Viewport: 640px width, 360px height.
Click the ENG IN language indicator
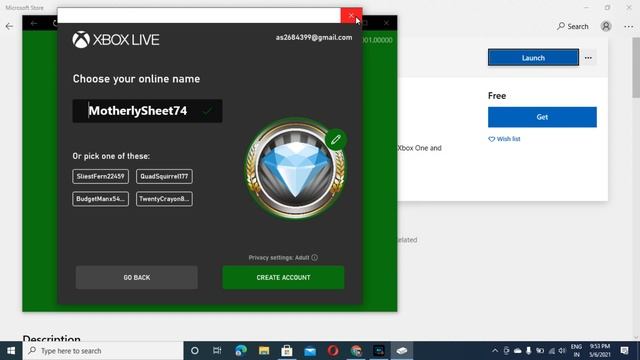point(576,351)
